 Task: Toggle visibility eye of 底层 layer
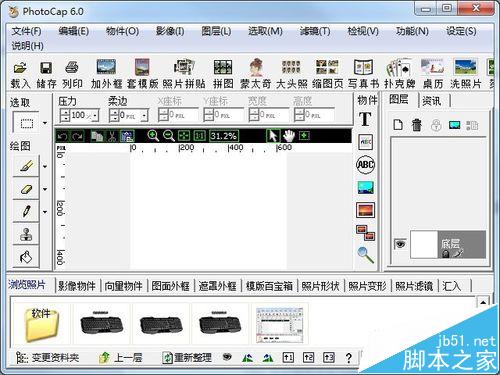tap(400, 244)
